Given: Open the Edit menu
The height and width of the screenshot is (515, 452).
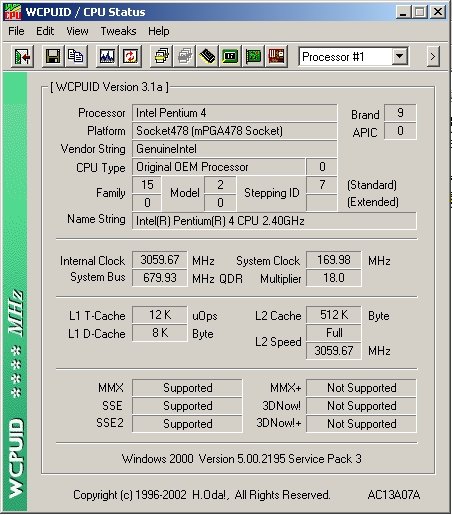Looking at the screenshot, I should point(45,31).
